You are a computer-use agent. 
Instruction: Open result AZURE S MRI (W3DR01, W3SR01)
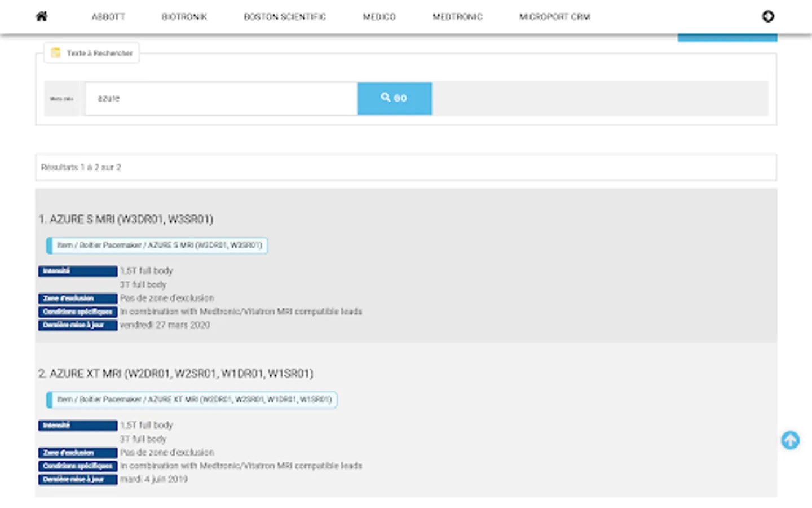(x=126, y=219)
